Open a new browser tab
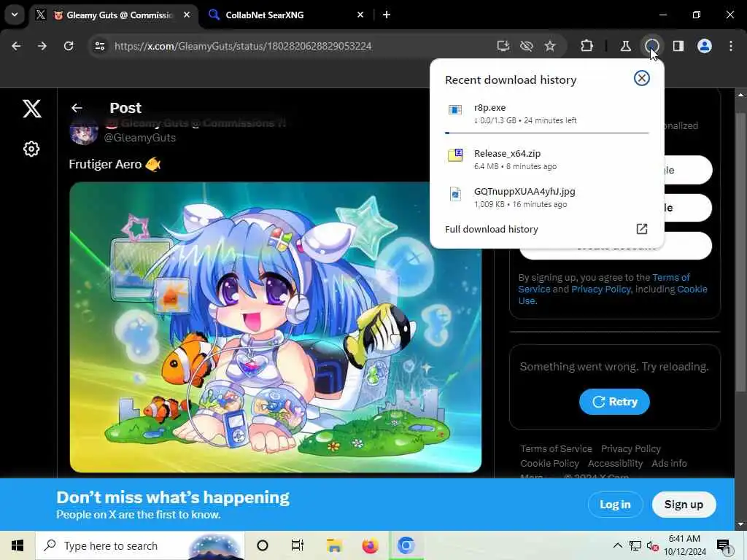Image resolution: width=747 pixels, height=560 pixels. [387, 15]
